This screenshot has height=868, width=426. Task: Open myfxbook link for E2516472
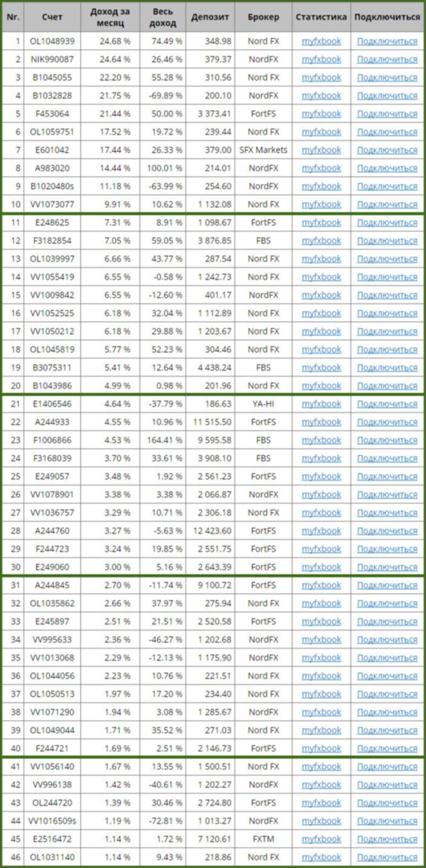pos(321,840)
